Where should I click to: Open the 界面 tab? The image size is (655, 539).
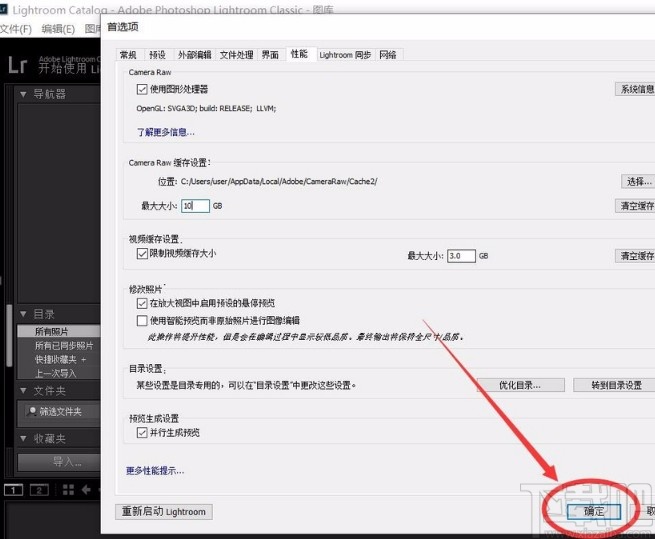(x=270, y=55)
